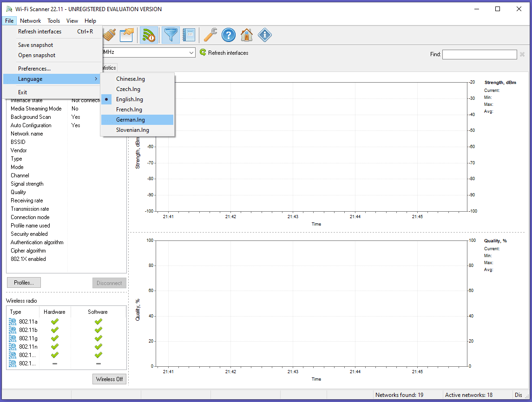This screenshot has height=402, width=532.
Task: Open the Help menu
Action: (90, 21)
